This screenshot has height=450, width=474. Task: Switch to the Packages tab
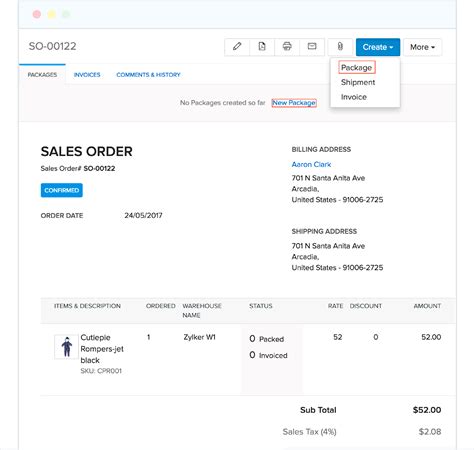tap(42, 75)
